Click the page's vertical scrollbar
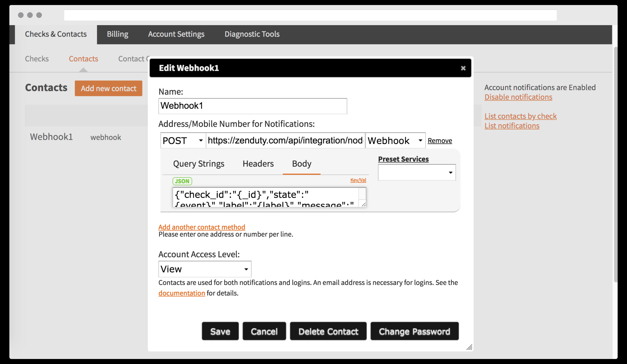Viewport: 627px width, 364px height. 616,164
